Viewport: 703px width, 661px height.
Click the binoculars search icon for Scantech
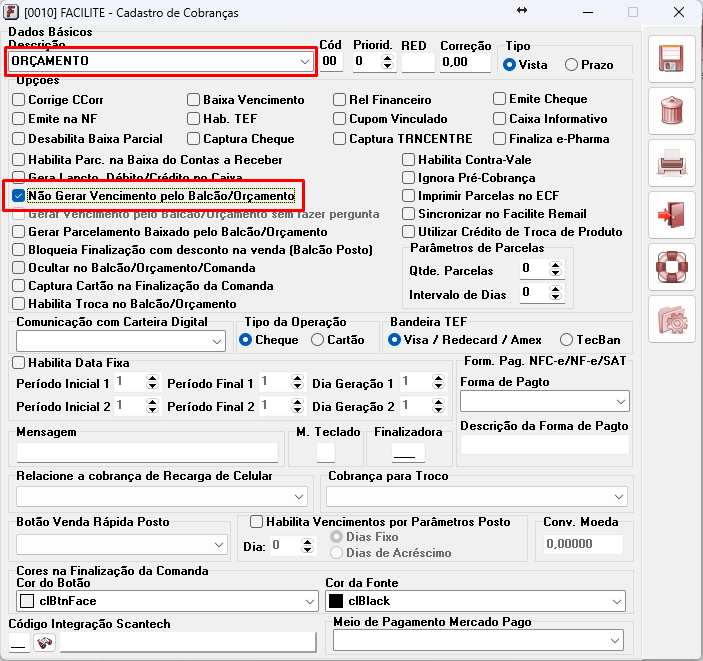[x=44, y=643]
